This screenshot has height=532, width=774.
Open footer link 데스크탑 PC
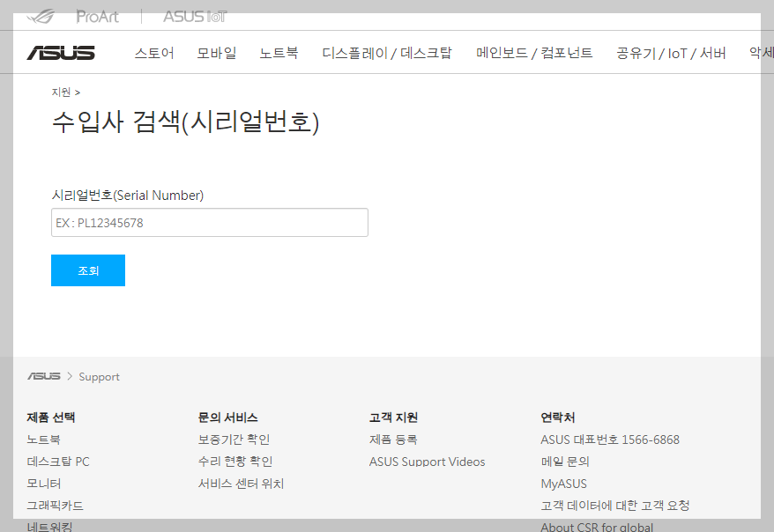coord(58,462)
